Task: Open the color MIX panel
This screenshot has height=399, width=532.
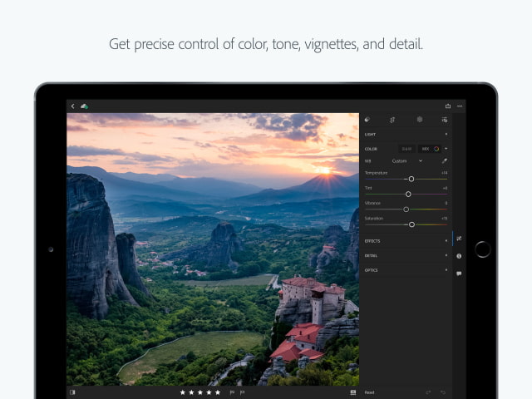Action: pyautogui.click(x=430, y=149)
